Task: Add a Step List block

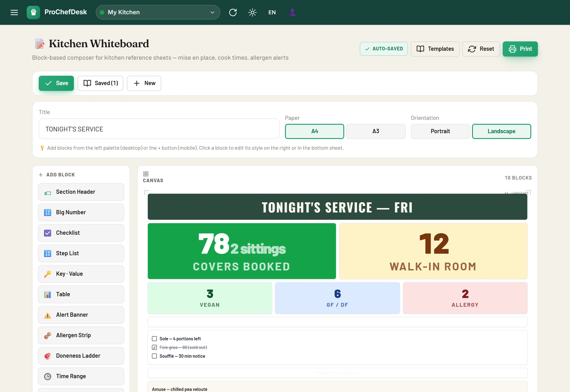Action: point(81,253)
